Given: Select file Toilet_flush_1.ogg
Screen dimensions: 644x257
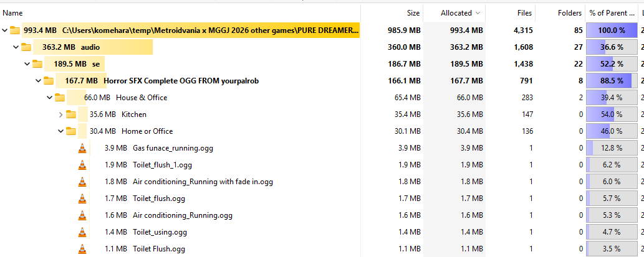Looking at the screenshot, I should point(162,165).
